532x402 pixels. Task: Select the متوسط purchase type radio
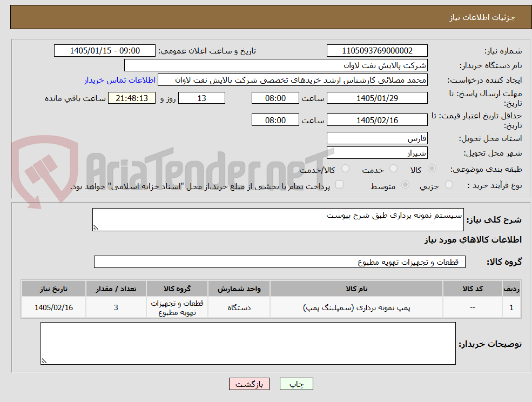pyautogui.click(x=405, y=185)
